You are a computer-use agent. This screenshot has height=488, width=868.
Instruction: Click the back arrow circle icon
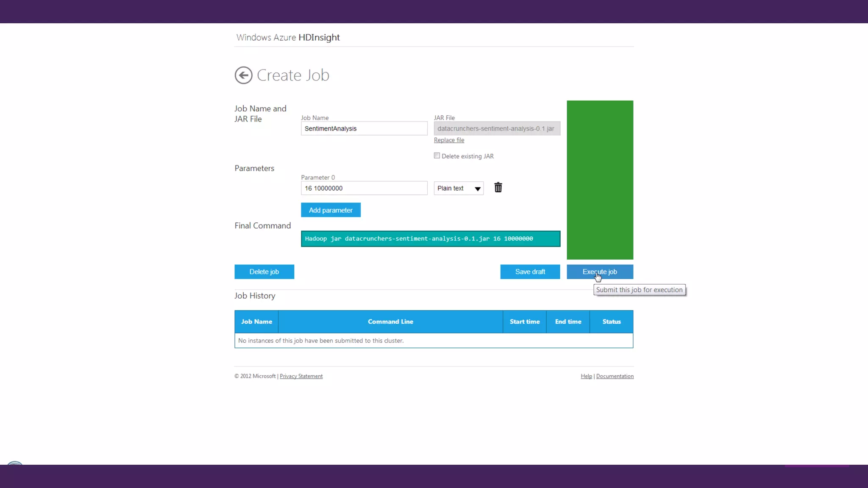[x=243, y=75]
